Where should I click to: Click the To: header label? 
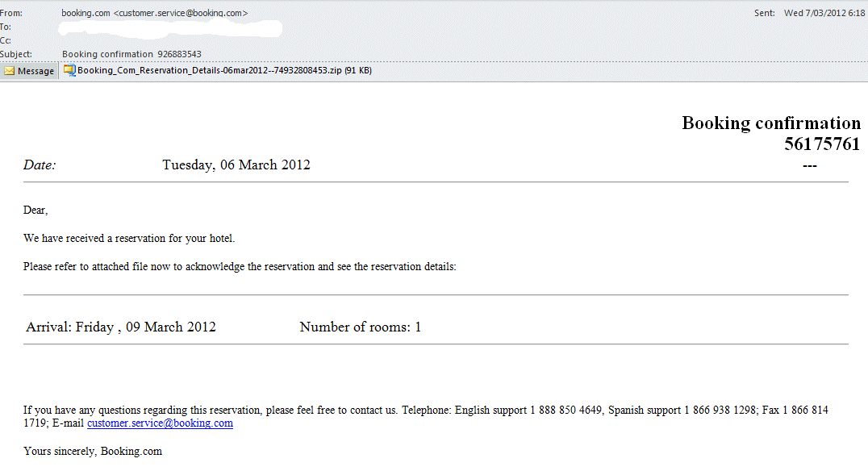point(6,27)
